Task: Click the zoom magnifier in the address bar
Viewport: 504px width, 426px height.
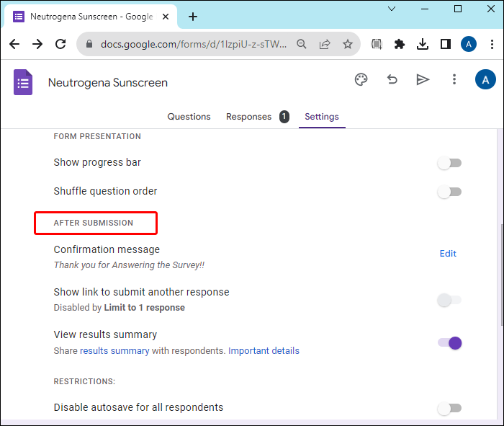Action: (x=302, y=44)
